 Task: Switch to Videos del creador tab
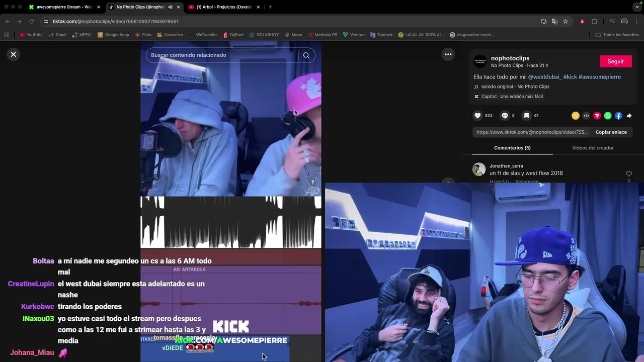tap(593, 148)
